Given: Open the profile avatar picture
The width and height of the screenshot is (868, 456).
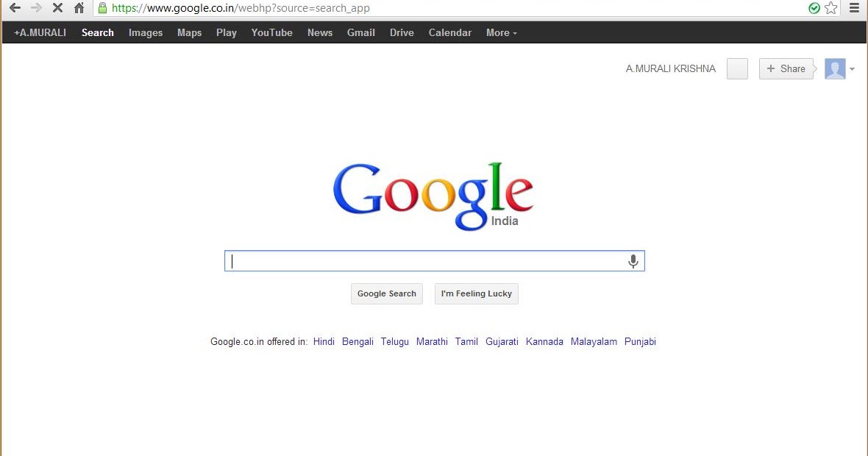Looking at the screenshot, I should click(x=835, y=68).
